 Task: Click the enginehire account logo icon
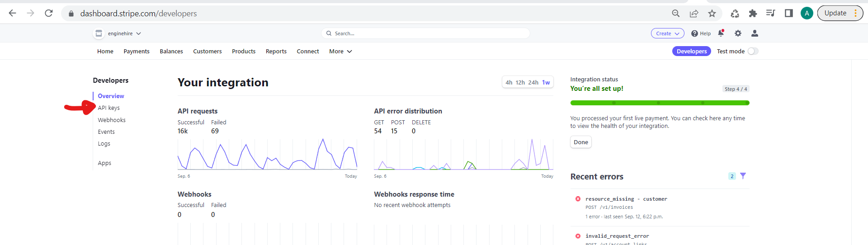(x=99, y=33)
